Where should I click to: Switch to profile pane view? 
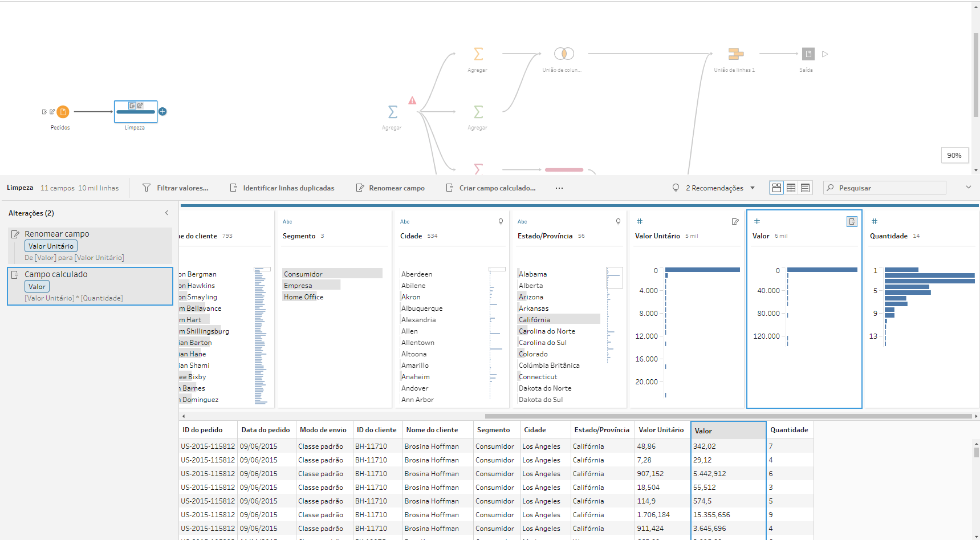click(x=776, y=188)
